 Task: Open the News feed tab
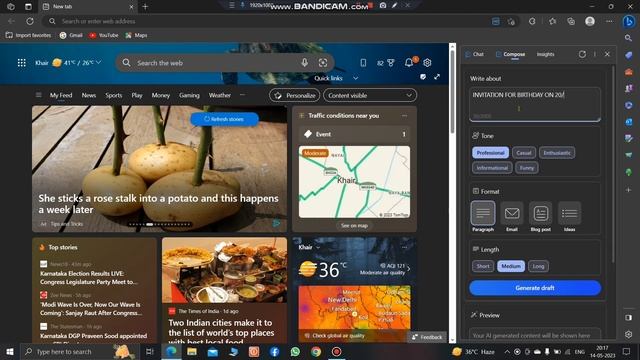(89, 95)
